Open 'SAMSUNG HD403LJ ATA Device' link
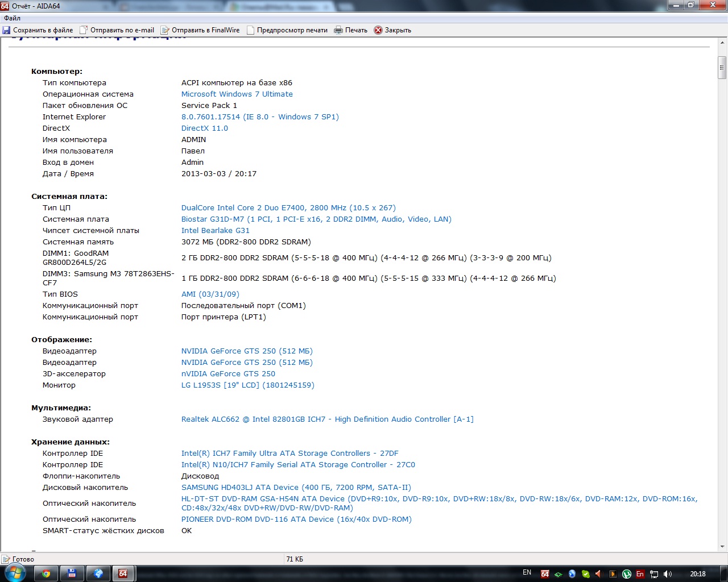This screenshot has width=728, height=582. (x=296, y=488)
